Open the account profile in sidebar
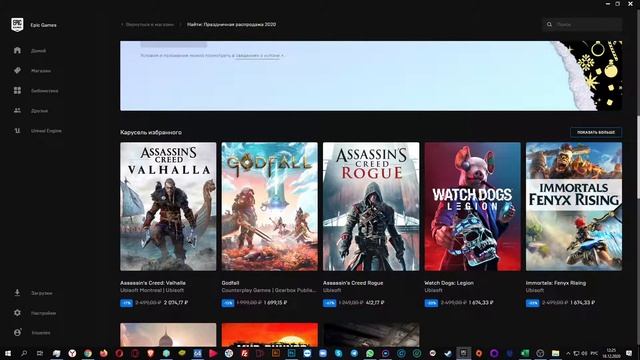This screenshot has width=640, height=360. [31, 333]
